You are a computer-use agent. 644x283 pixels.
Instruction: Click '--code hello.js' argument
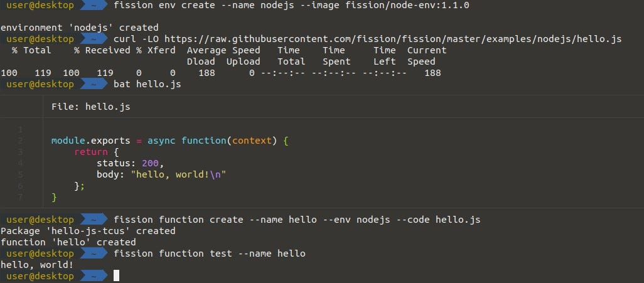[438, 220]
